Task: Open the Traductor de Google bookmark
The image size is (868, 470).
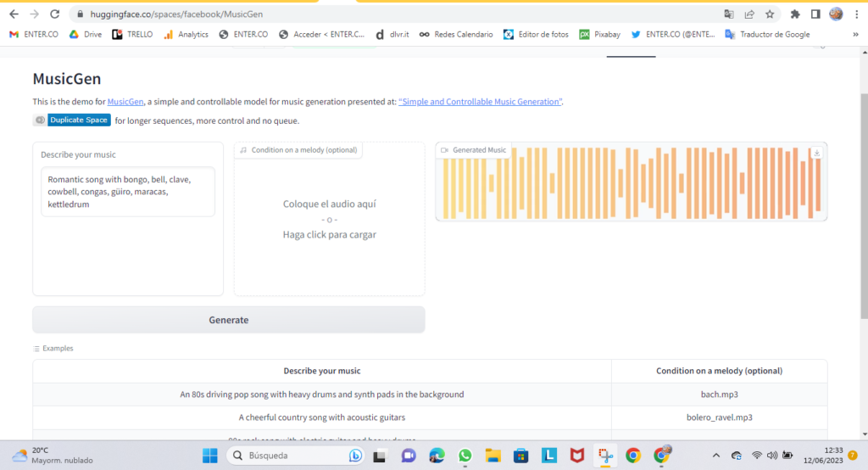Action: [x=767, y=35]
